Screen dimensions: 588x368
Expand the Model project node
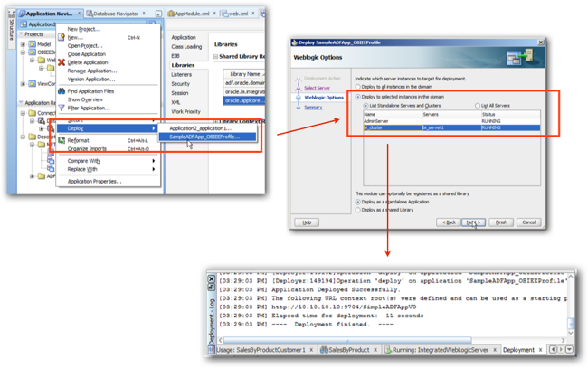(23, 44)
